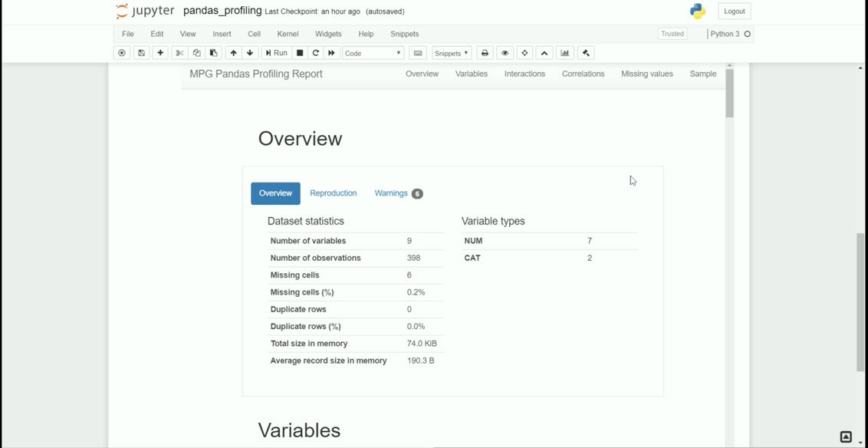
Task: Click the 'Number of observations' row label
Action: (x=316, y=258)
